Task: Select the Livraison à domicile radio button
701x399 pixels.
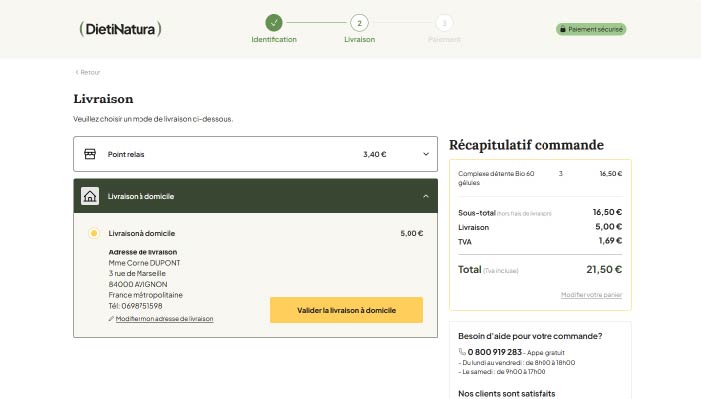Action: pyautogui.click(x=94, y=233)
